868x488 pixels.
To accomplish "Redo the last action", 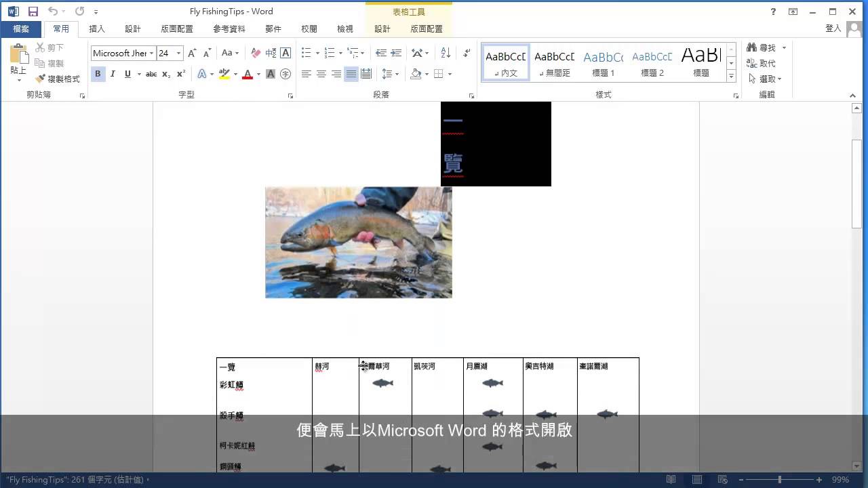I will (79, 12).
